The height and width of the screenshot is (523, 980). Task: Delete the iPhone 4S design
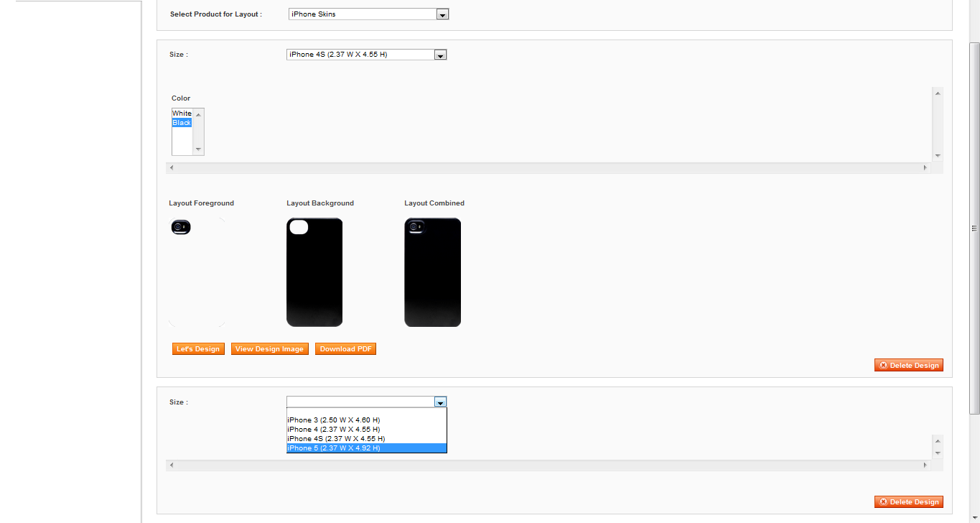(x=909, y=365)
